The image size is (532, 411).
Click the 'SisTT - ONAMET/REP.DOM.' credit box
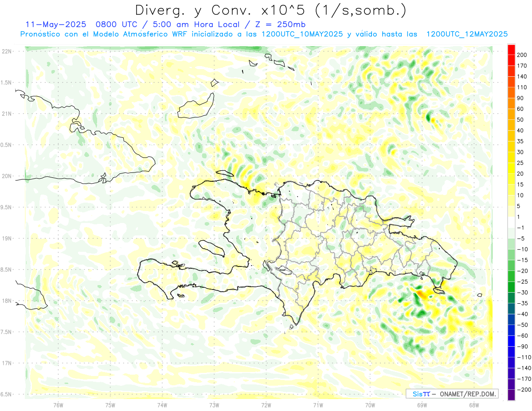click(x=452, y=394)
